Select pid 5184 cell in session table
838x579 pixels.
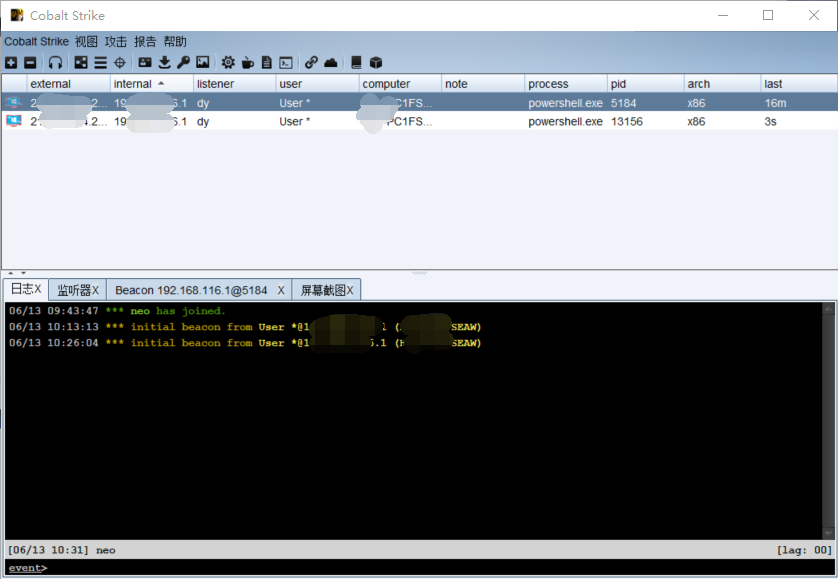click(x=646, y=103)
